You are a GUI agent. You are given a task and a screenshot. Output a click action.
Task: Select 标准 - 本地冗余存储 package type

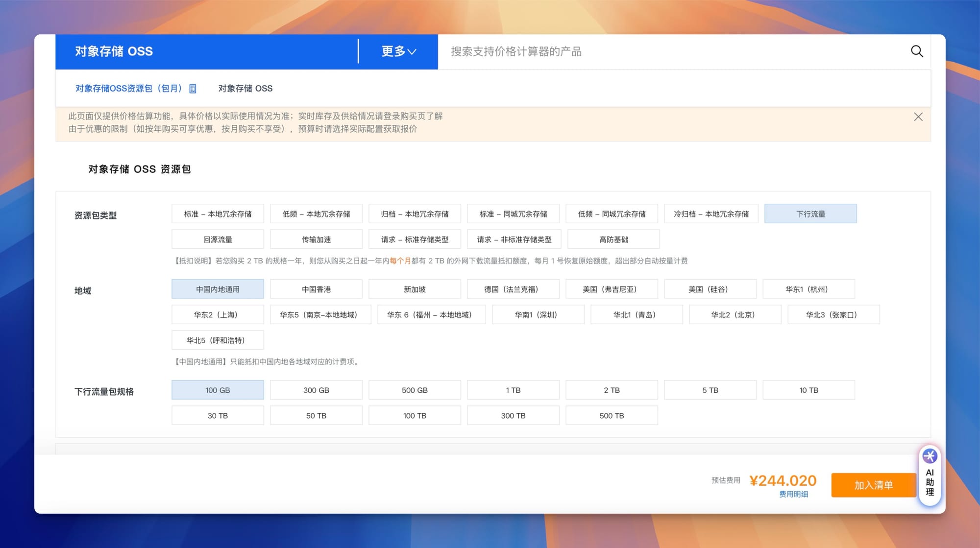218,214
